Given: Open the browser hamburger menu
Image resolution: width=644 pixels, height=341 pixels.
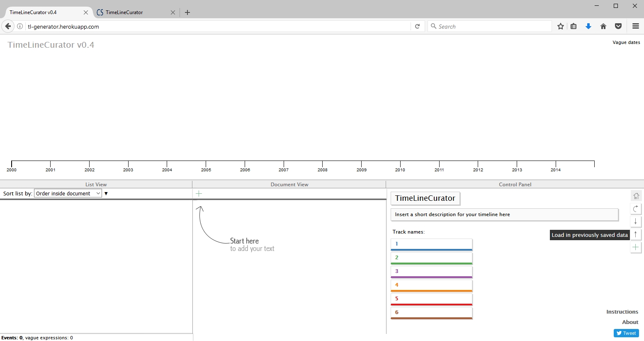Looking at the screenshot, I should coord(635,26).
